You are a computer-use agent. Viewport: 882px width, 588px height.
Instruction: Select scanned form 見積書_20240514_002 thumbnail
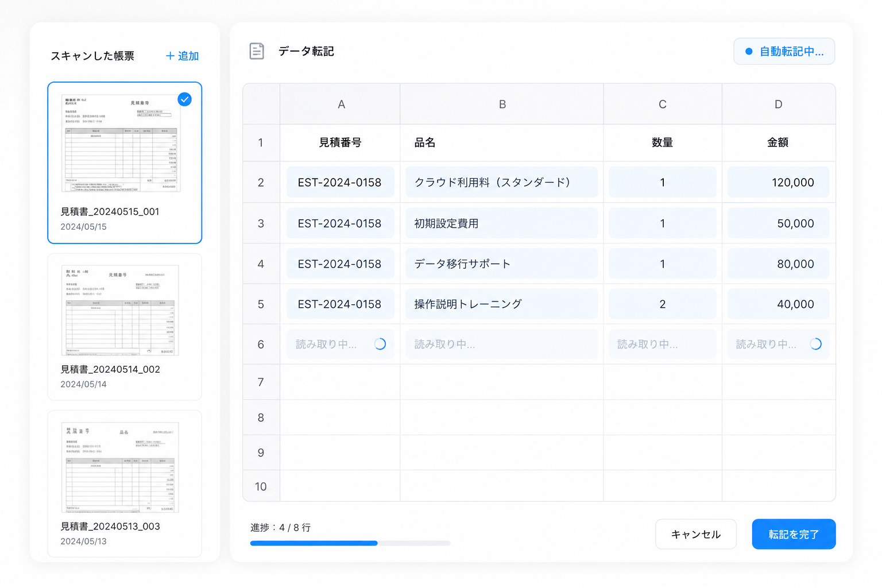(120, 310)
